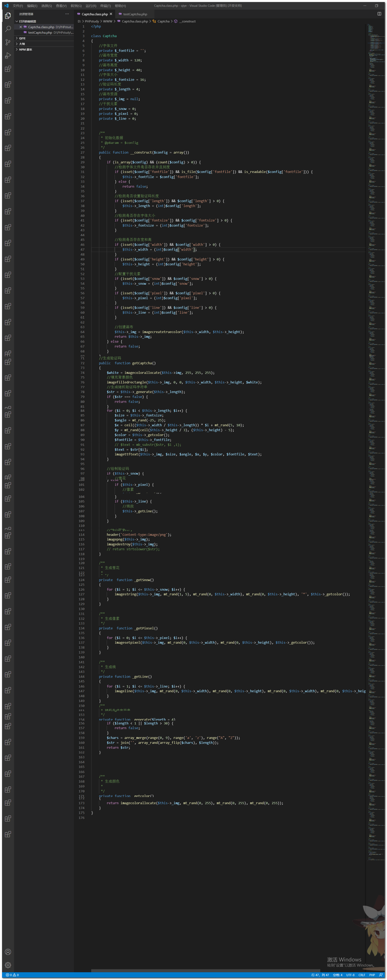Expand the NPM 脚本 section

point(44,49)
